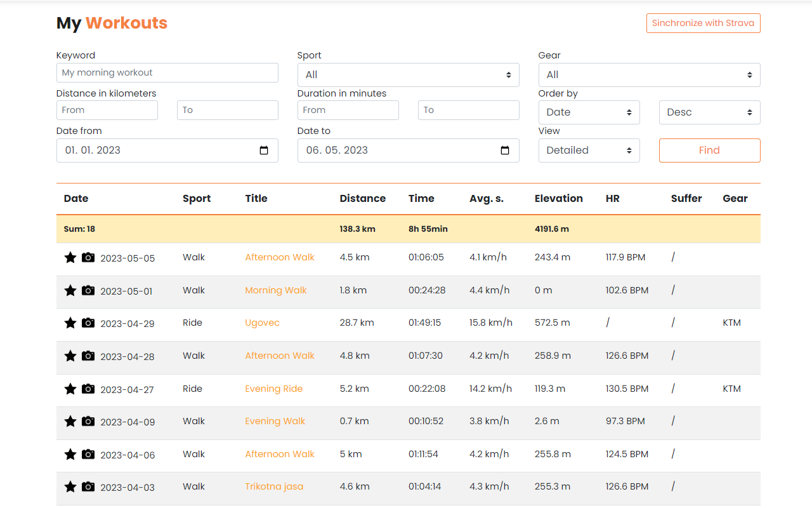Click star icon for 2023-04-09 Evening Walk
Screen dimensions: 812x508
(70, 421)
